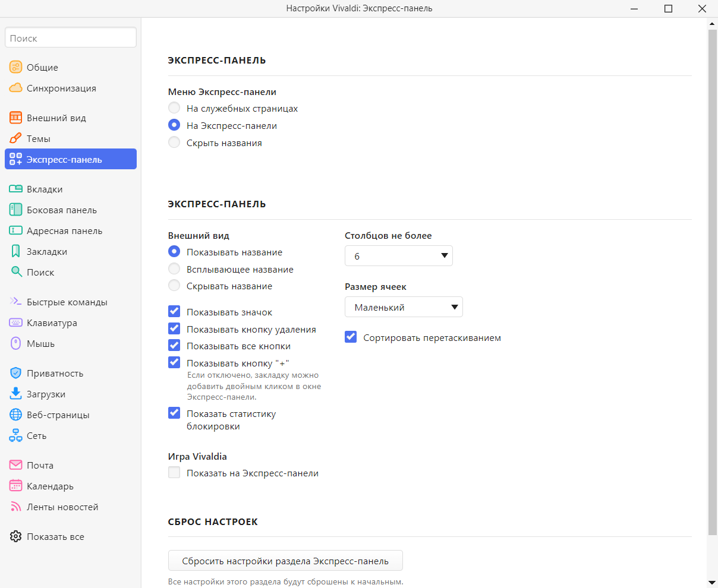Go to Закладки settings section
The image size is (718, 588).
[x=71, y=251]
